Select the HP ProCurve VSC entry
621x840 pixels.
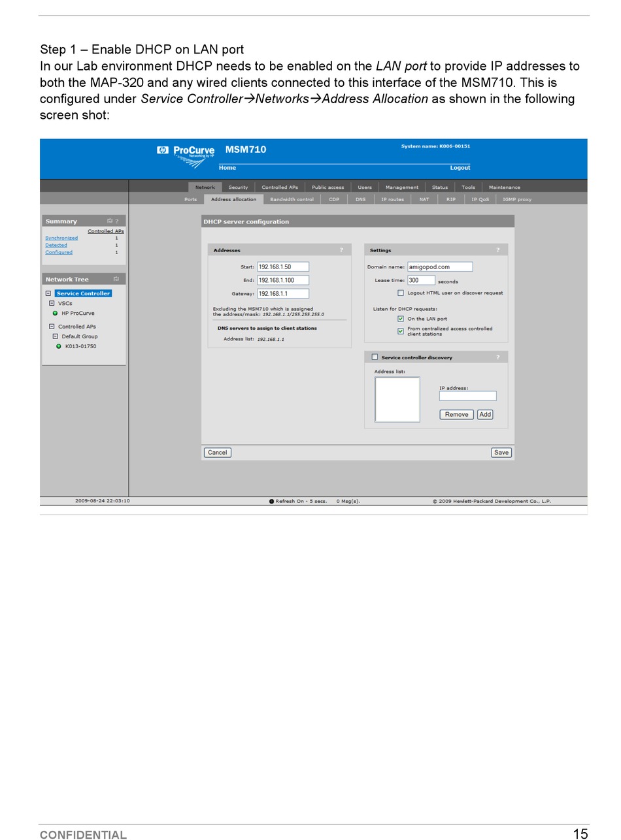click(x=78, y=314)
